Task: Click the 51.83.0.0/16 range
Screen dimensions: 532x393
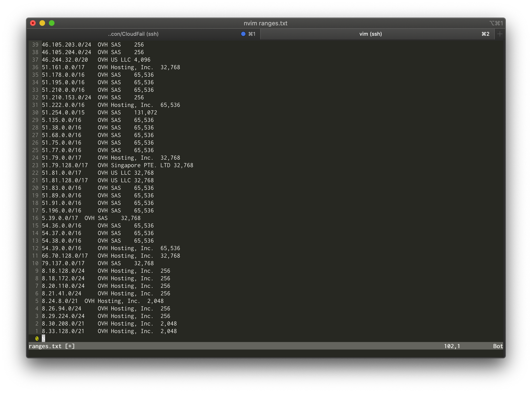Action: (62, 188)
